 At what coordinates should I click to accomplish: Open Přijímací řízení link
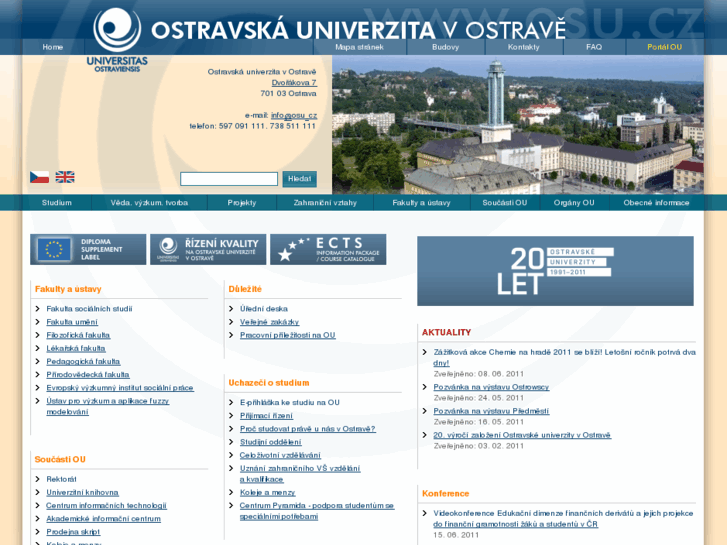click(266, 416)
